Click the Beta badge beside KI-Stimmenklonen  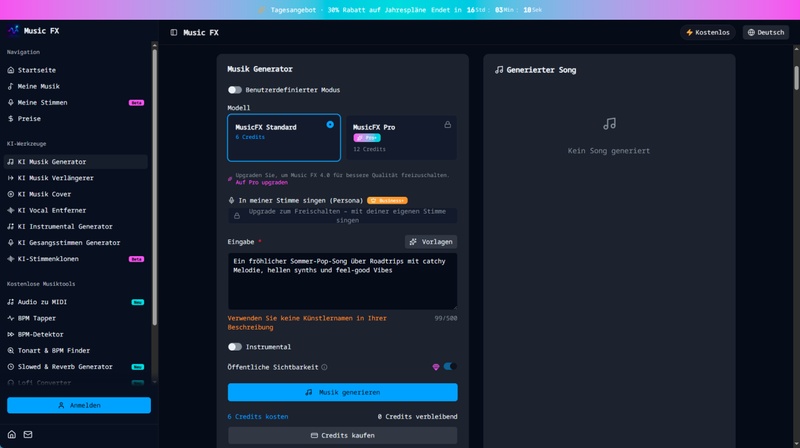point(136,259)
